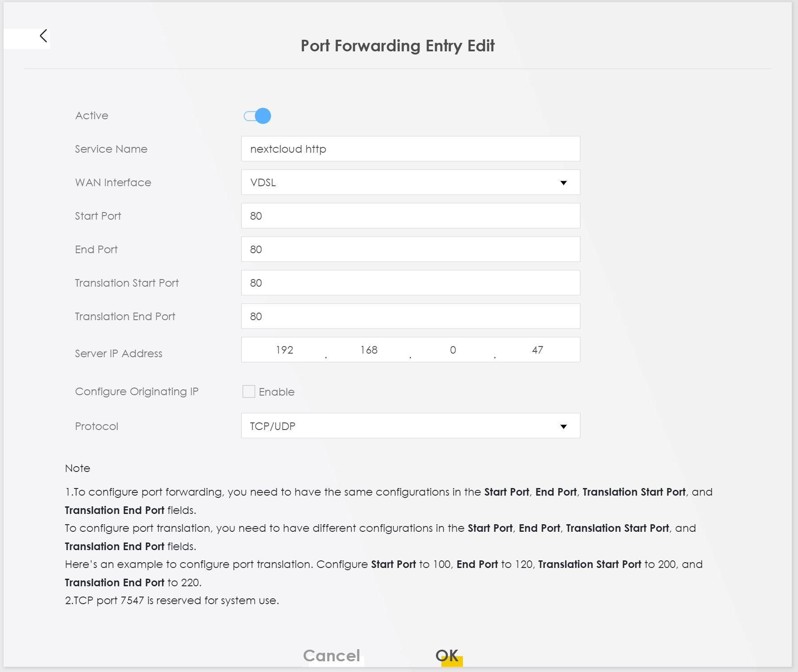Select the End Port input box
Image resolution: width=798 pixels, height=672 pixels.
click(410, 249)
